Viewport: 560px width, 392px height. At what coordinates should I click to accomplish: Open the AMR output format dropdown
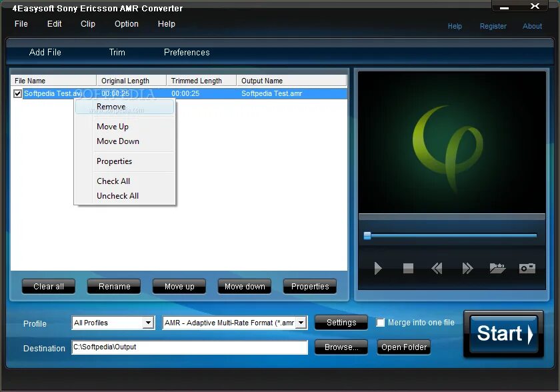[x=301, y=323]
